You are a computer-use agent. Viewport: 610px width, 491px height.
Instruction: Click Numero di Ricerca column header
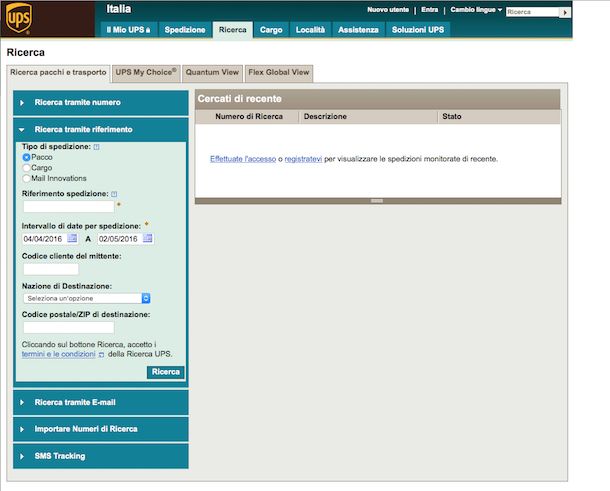[x=249, y=117]
